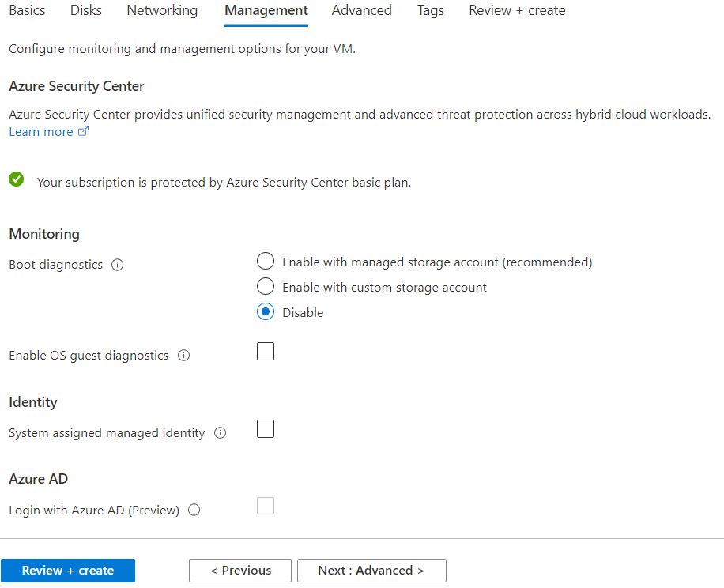
Task: Open the Review + create tab
Action: (517, 11)
